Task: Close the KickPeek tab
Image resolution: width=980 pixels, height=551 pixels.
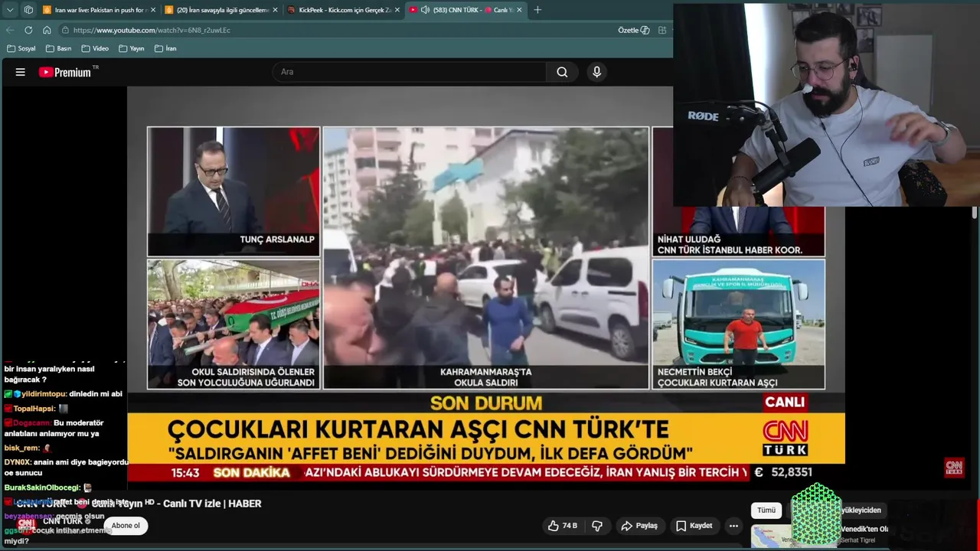Action: coord(397,10)
